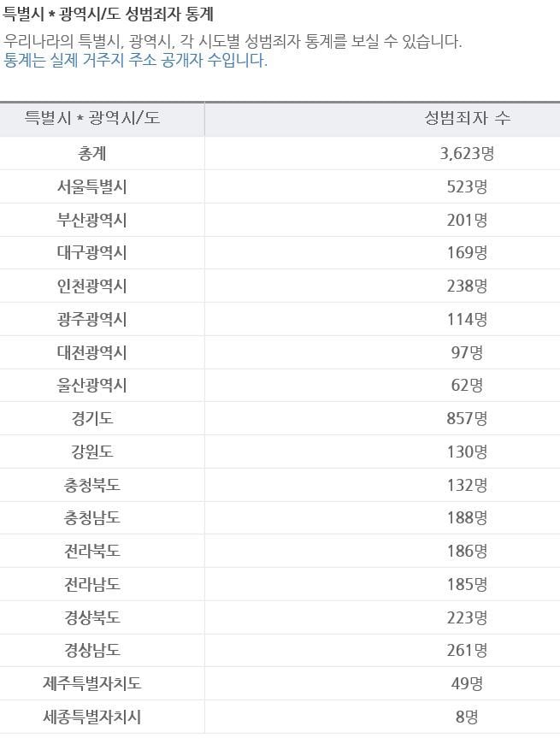
Task: Click the 특별시 * 광역시/도 column header
Action: pyautogui.click(x=92, y=119)
